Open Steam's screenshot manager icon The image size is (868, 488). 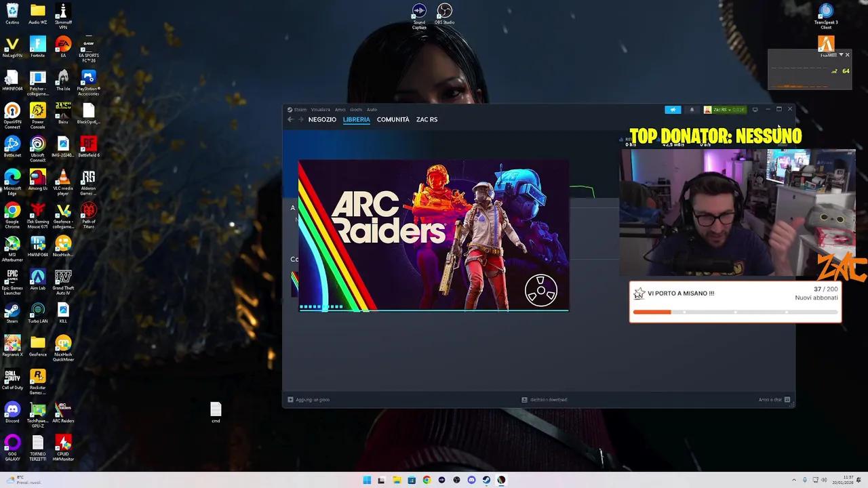[755, 109]
